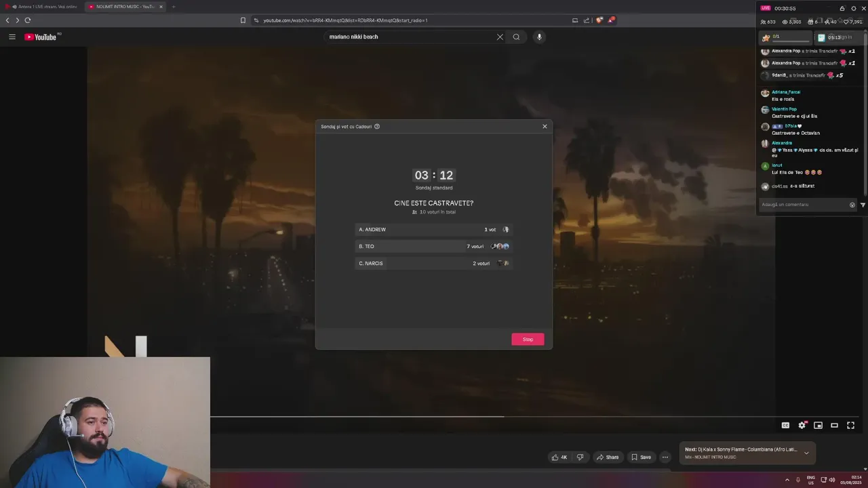Stop the running poll
Viewport: 868px width, 488px height.
pos(528,339)
